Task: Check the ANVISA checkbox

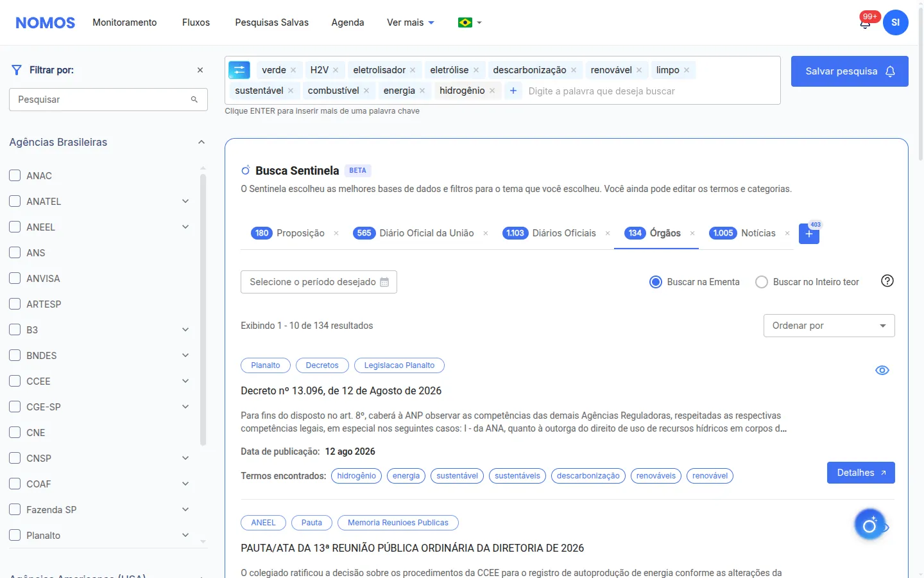Action: point(15,278)
